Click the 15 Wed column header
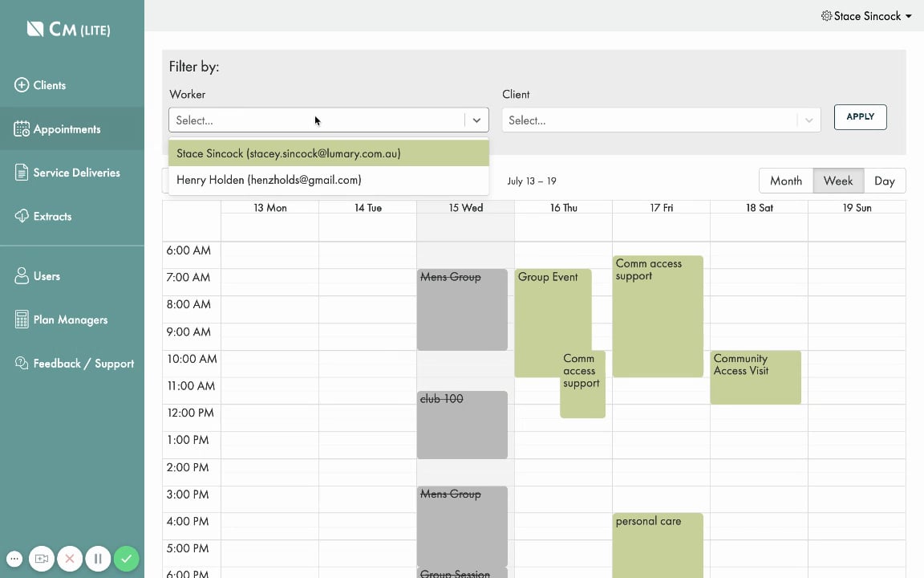The image size is (924, 578). point(465,208)
